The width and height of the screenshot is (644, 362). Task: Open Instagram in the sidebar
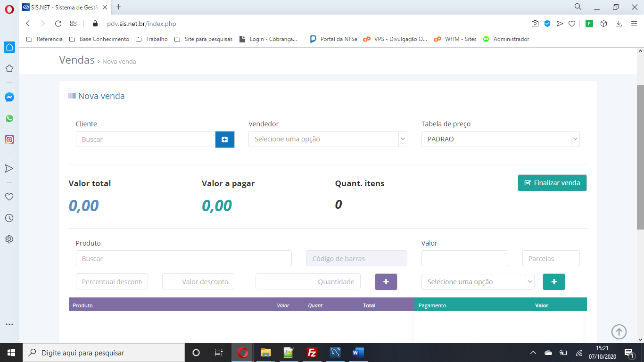point(9,140)
